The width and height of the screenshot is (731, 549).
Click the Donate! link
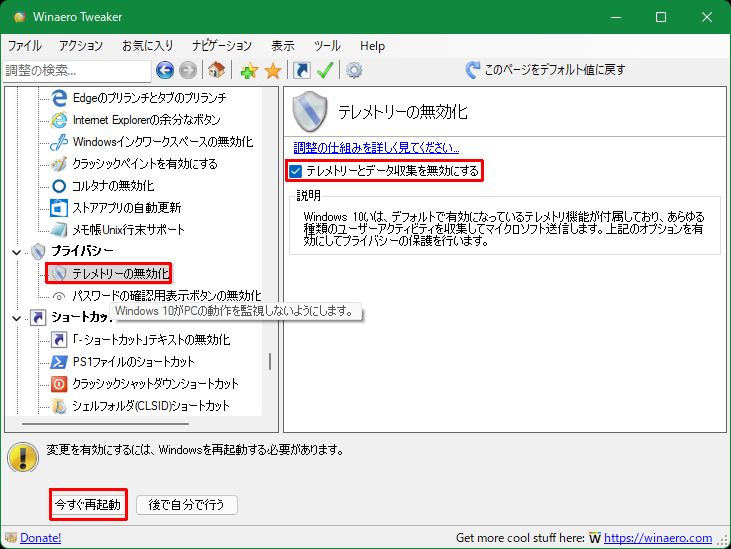point(41,538)
